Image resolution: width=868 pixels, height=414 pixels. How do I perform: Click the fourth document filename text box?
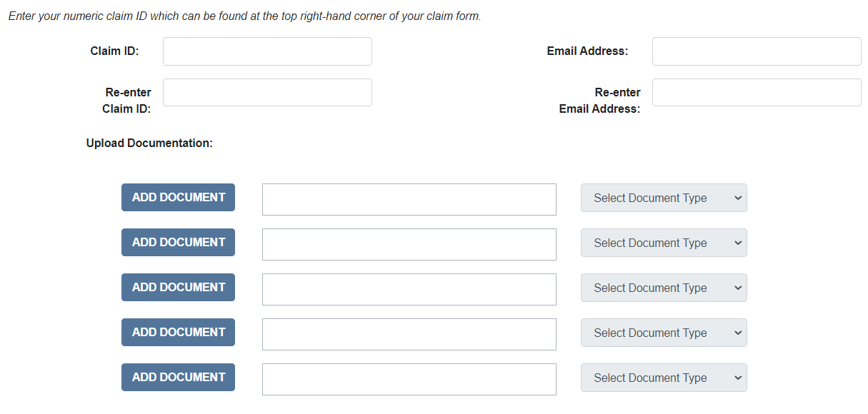(409, 334)
